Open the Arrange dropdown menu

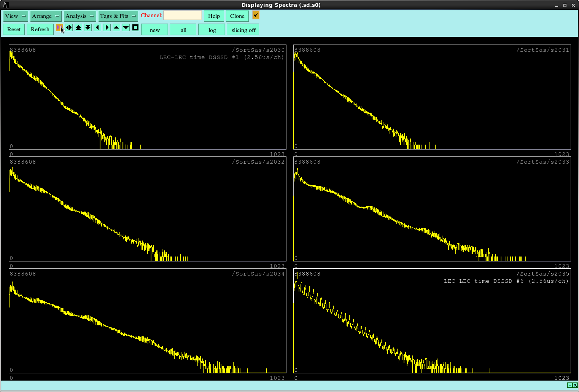(x=46, y=16)
